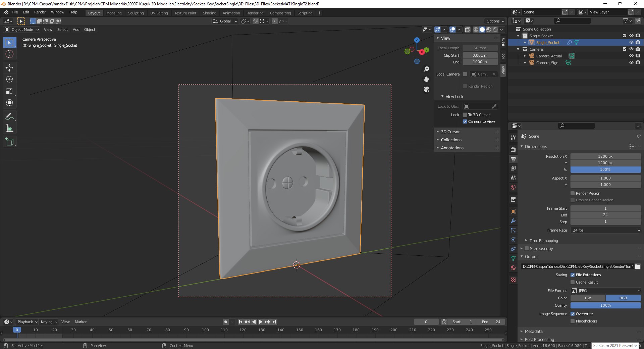Viewport: 644px width, 349px height.
Task: Select the Add Cube tool
Action: click(9, 142)
